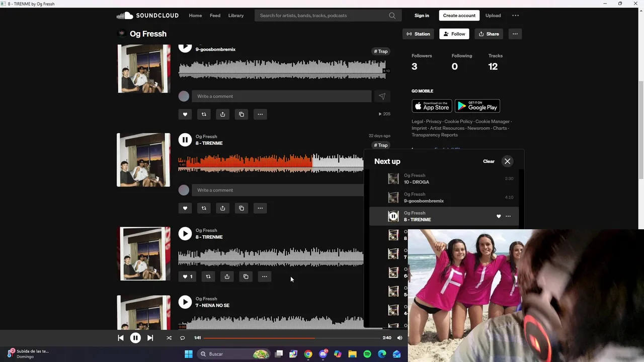Open more options for 8 - TIRENME in queue

(508, 216)
